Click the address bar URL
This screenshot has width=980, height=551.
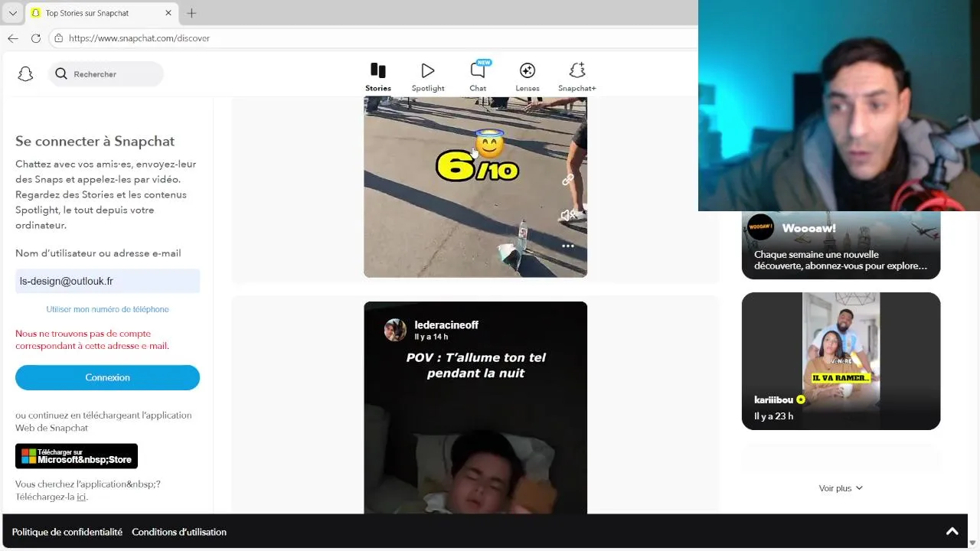(139, 38)
